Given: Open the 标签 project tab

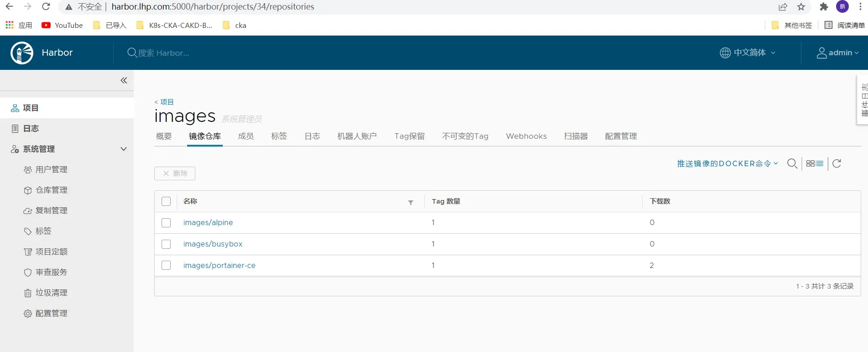Looking at the screenshot, I should [279, 136].
